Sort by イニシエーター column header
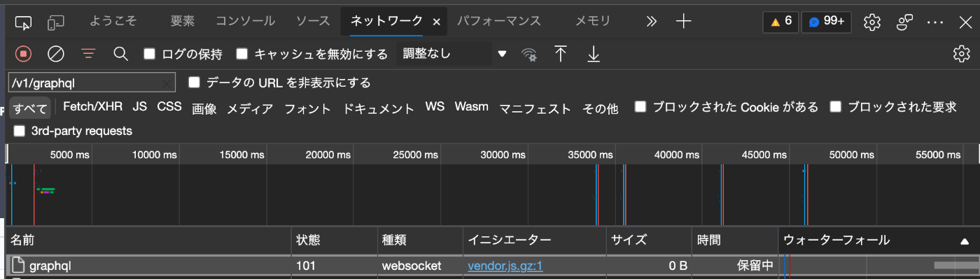The width and height of the screenshot is (980, 279). 534,241
